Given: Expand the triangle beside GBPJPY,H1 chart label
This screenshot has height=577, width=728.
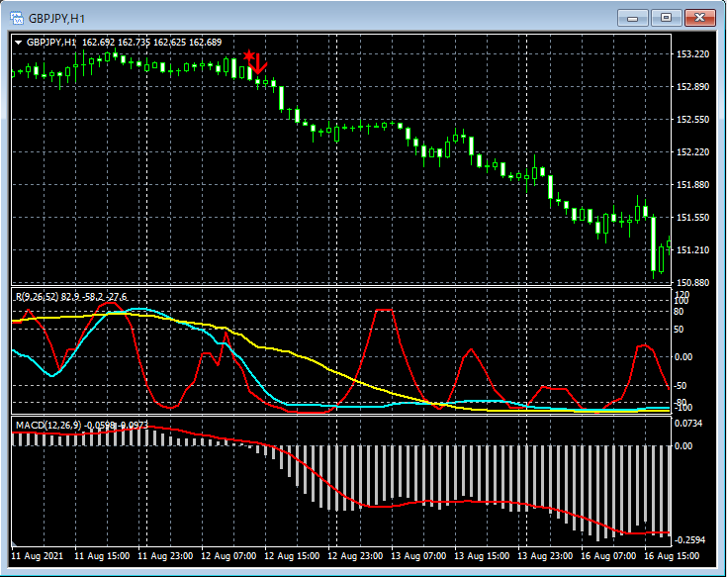Looking at the screenshot, I should coord(18,43).
